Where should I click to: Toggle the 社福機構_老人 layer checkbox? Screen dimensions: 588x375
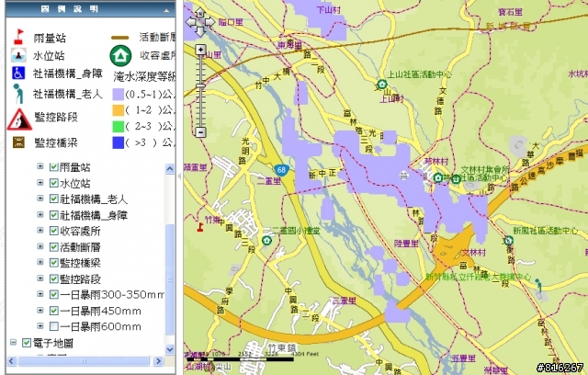(53, 199)
